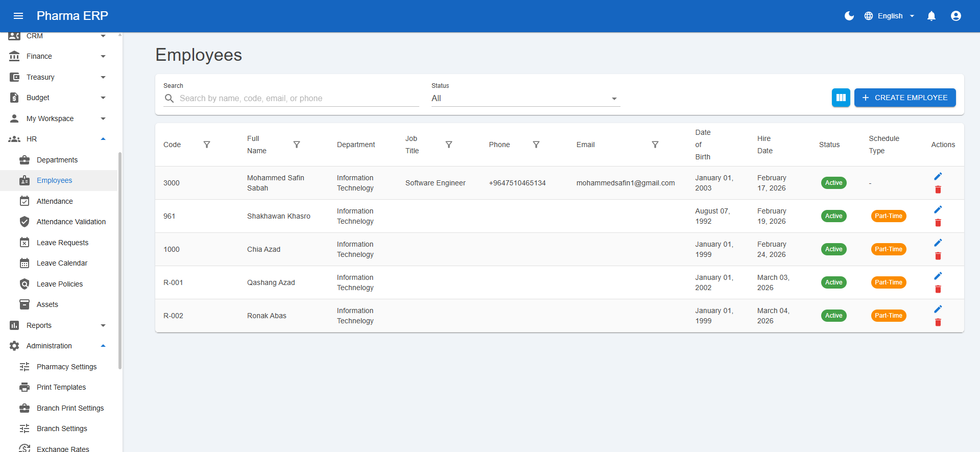Expand the Finance sidebar section

(56, 56)
